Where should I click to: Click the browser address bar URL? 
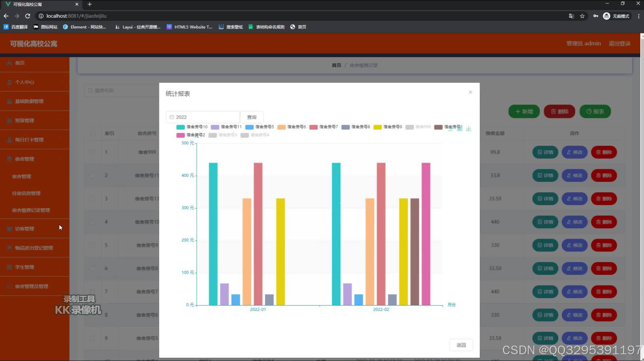point(76,16)
